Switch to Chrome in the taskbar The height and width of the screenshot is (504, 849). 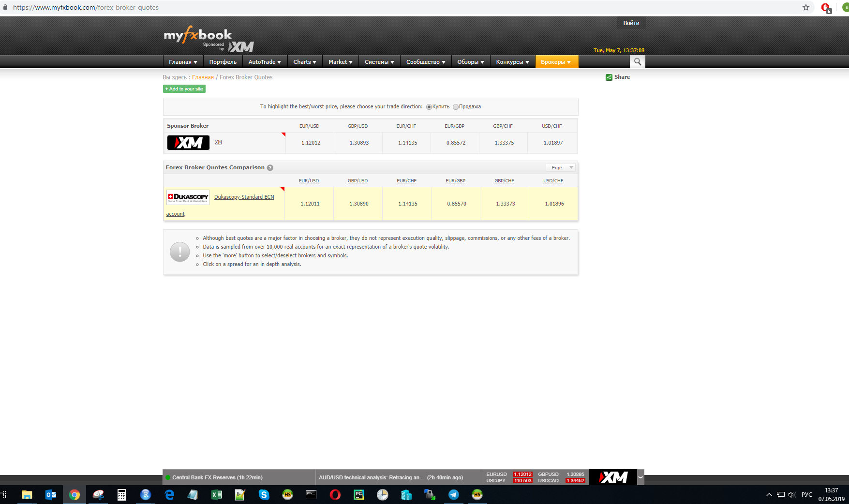74,495
